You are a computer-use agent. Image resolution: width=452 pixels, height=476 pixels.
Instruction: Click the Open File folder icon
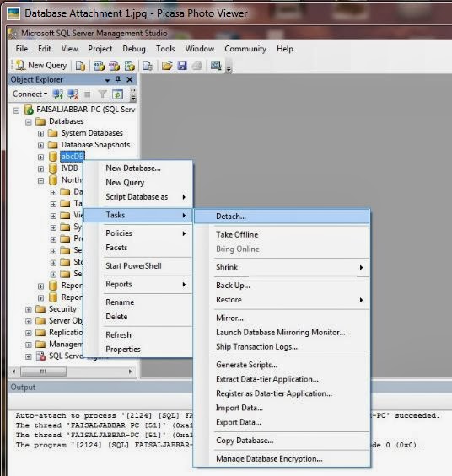point(167,65)
